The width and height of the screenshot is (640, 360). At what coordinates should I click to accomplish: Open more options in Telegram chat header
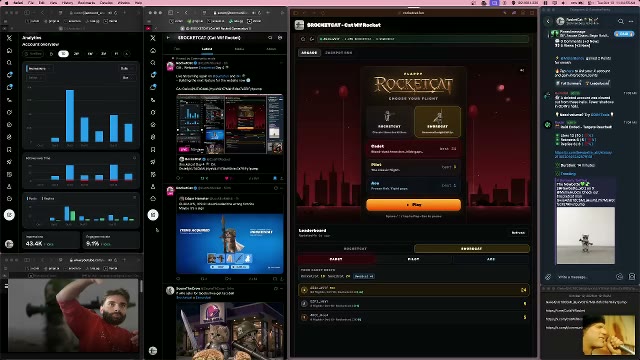631,21
